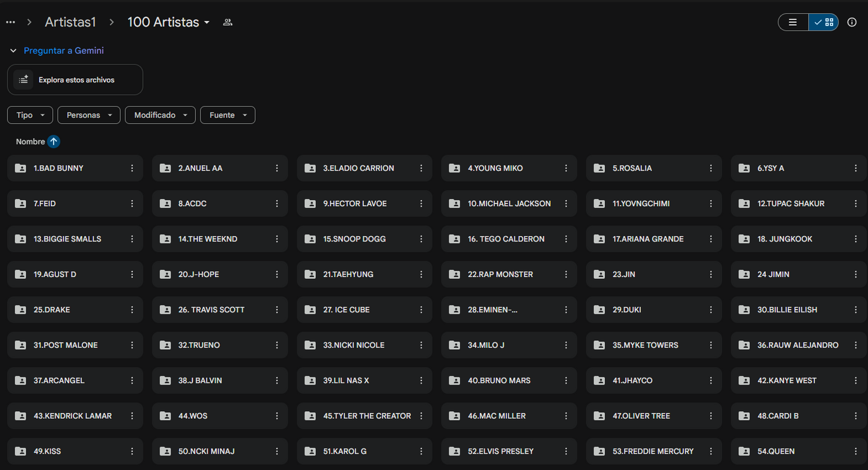Click the Preguntar a Gemini link
Screen dimensions: 868x470
point(64,51)
